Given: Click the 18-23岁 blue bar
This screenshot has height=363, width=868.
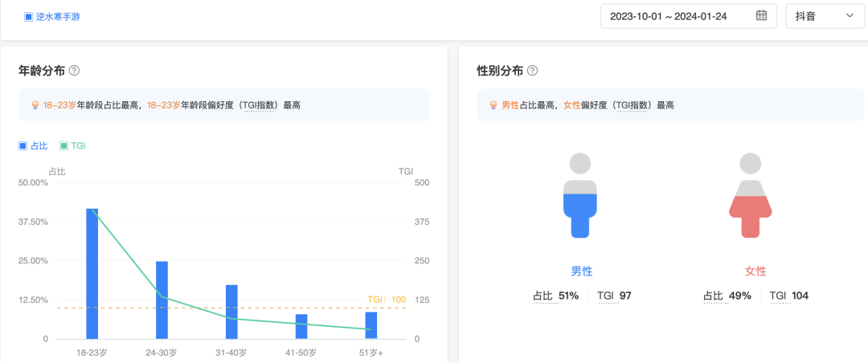Looking at the screenshot, I should (92, 273).
